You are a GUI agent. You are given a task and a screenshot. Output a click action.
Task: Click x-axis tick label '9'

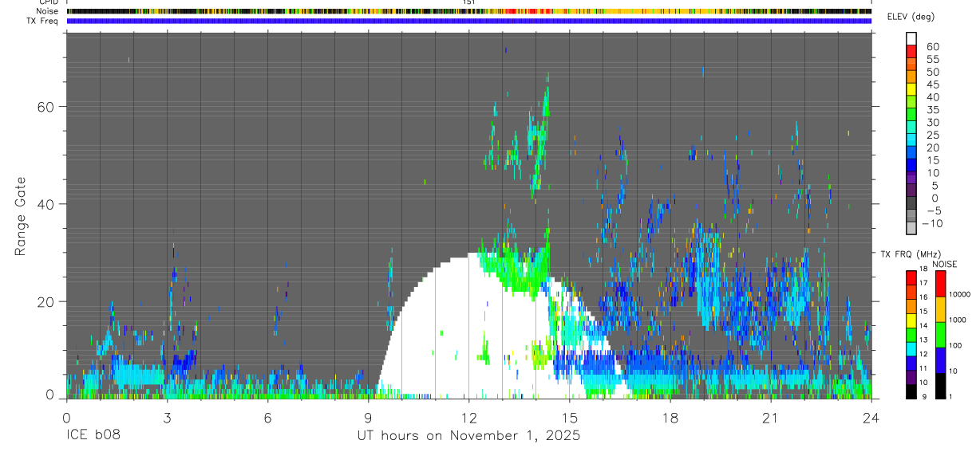368,418
